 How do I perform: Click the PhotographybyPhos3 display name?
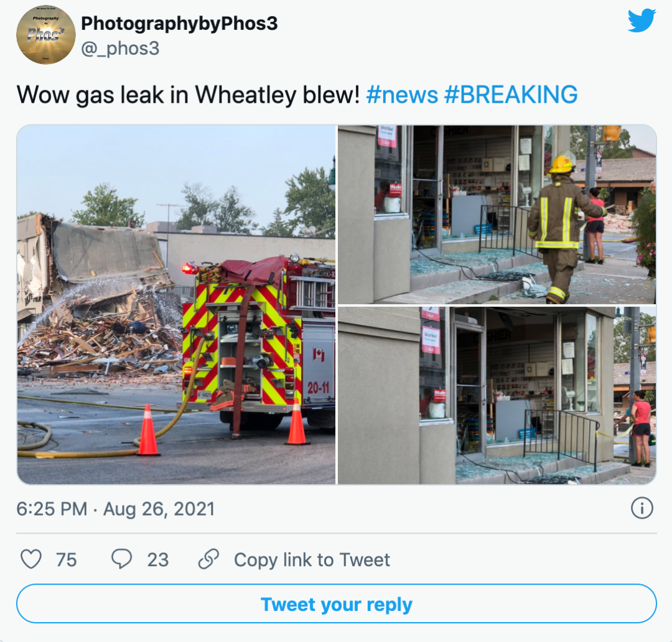179,24
